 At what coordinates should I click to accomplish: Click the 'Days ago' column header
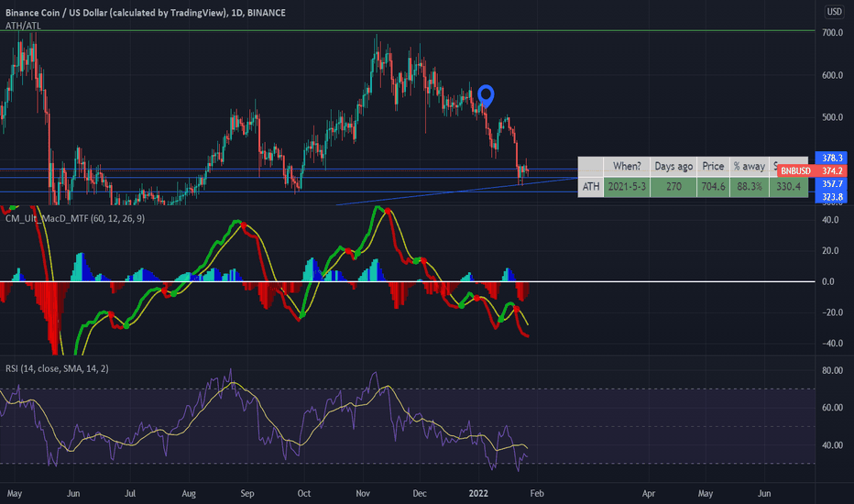pyautogui.click(x=673, y=167)
